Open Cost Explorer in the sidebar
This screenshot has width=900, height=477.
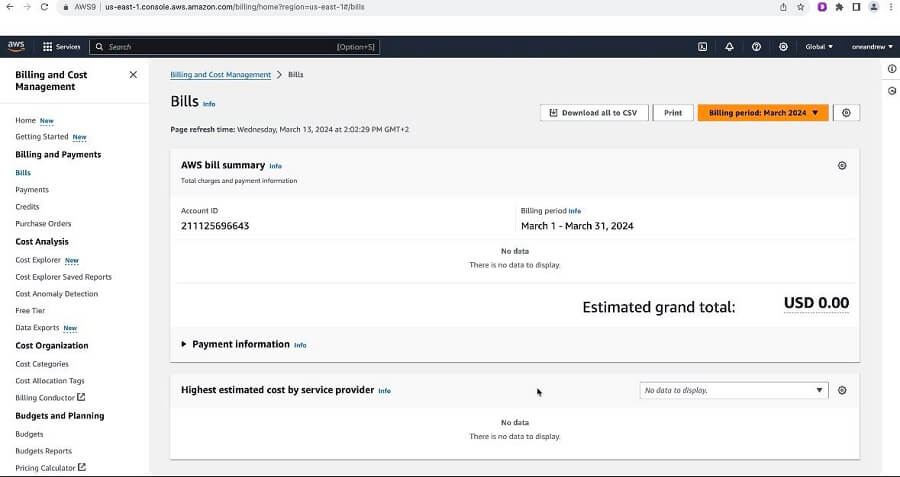pos(38,260)
